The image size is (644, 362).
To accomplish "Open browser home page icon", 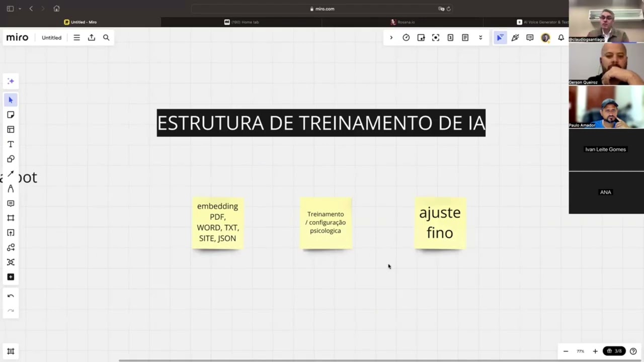I will tap(56, 9).
